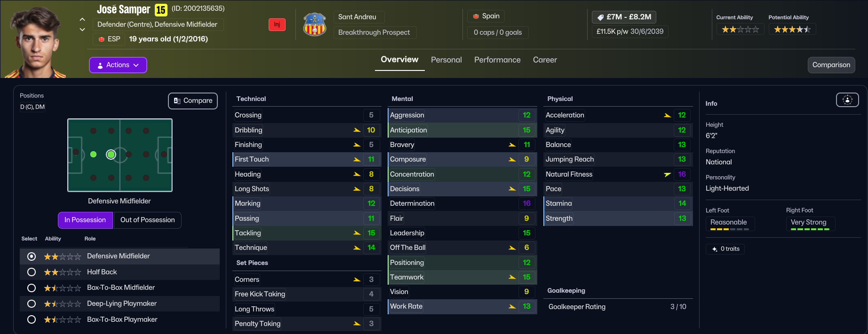Click the Right Foot strength bar
The width and height of the screenshot is (868, 334).
[x=810, y=229]
